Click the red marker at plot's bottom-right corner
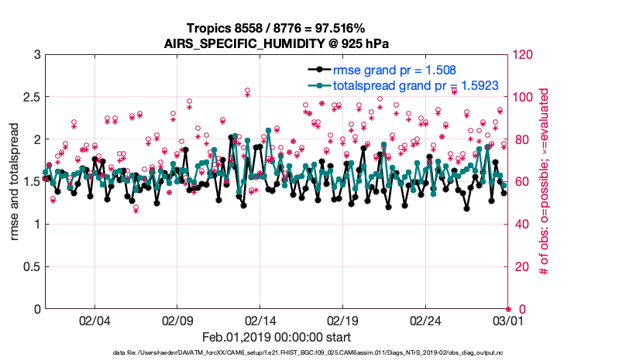Viewport: 643px width, 364px height. click(508, 309)
